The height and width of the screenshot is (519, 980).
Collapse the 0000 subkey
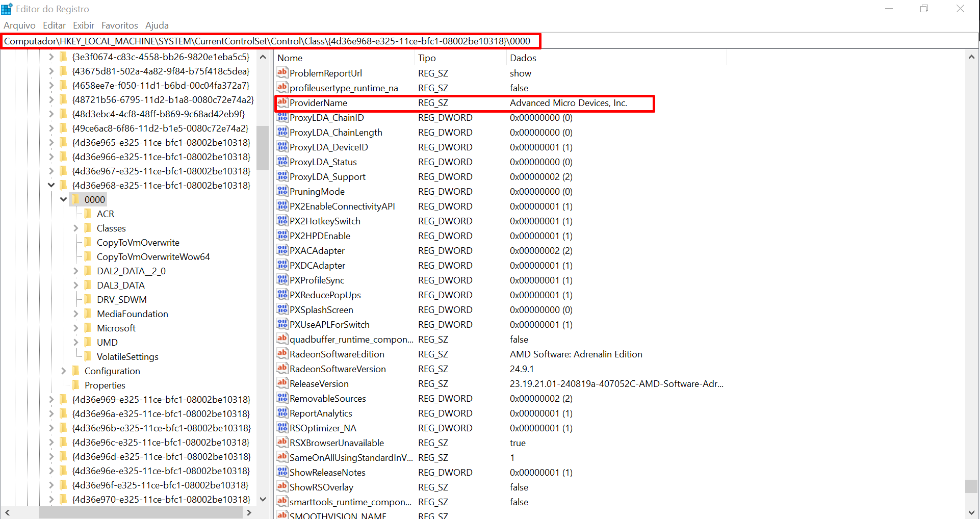click(63, 199)
